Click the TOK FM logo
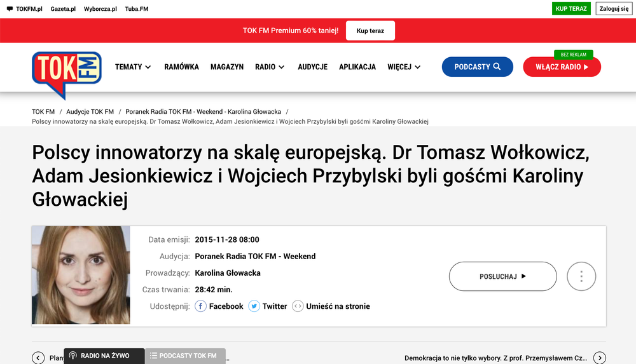 [x=66, y=73]
